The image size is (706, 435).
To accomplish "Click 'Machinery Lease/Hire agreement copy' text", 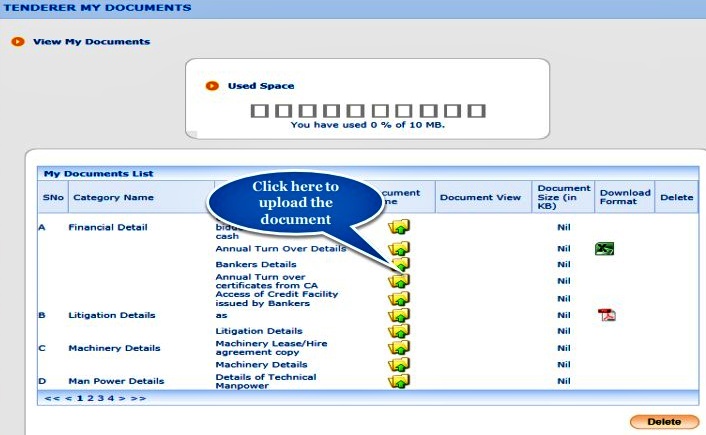I will pyautogui.click(x=272, y=348).
